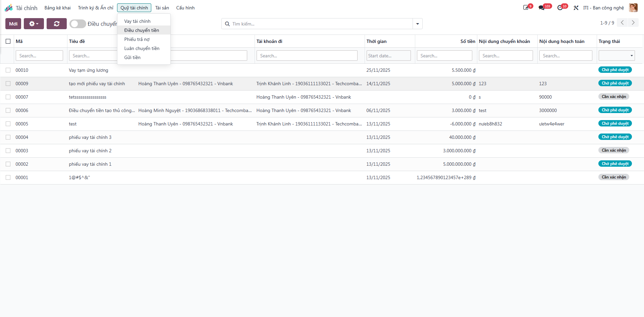Screen dimensions: 644x317
Task: Click the search magnifier icon
Action: pos(227,24)
